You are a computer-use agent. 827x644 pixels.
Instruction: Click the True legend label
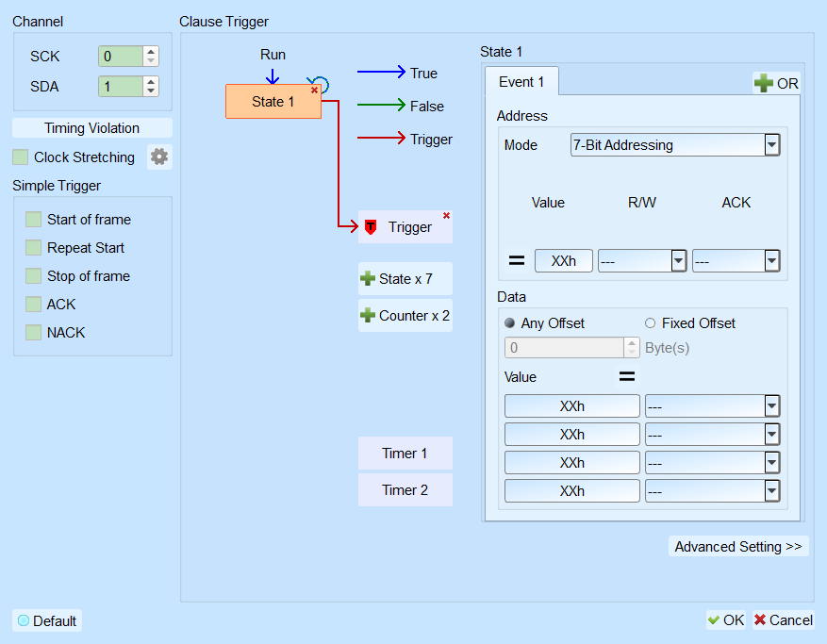[x=423, y=74]
